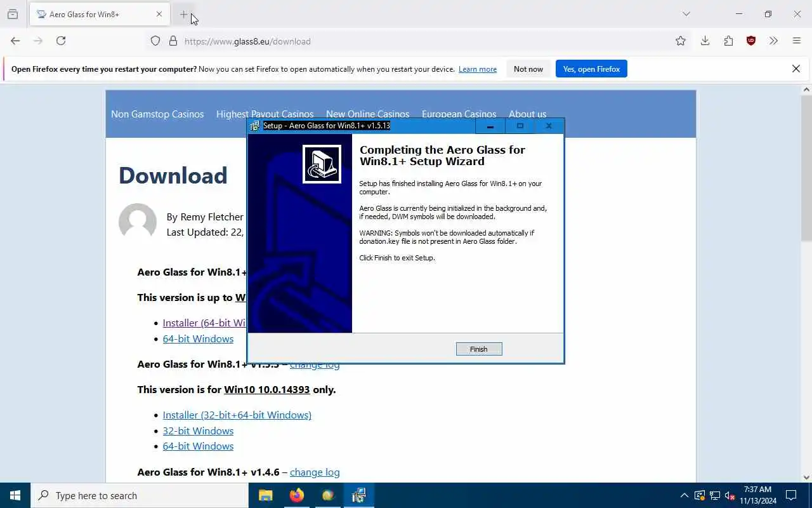Image resolution: width=812 pixels, height=508 pixels.
Task: View site security padlock info
Action: coord(173,41)
